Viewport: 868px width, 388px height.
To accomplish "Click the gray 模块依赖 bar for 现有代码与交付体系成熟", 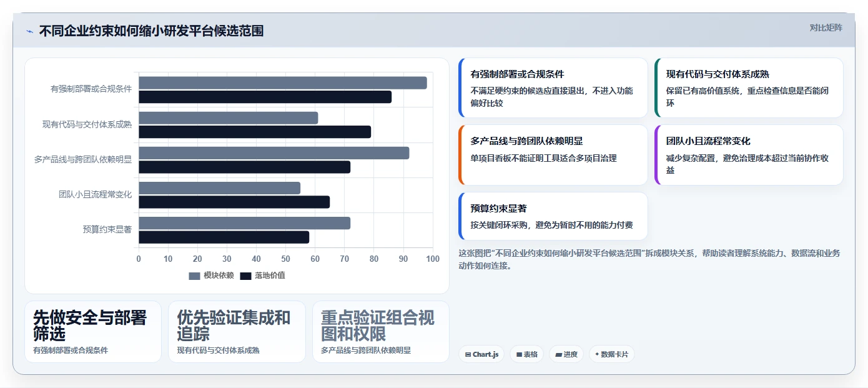I will click(228, 118).
